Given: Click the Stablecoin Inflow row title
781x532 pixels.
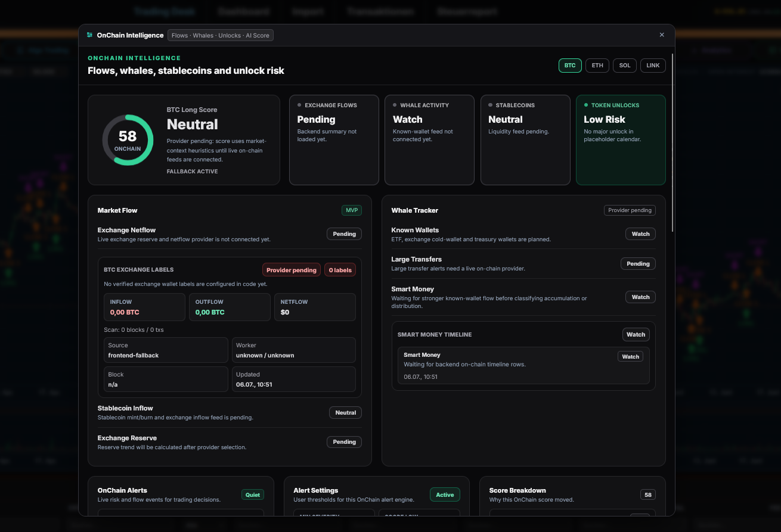Looking at the screenshot, I should (x=125, y=408).
